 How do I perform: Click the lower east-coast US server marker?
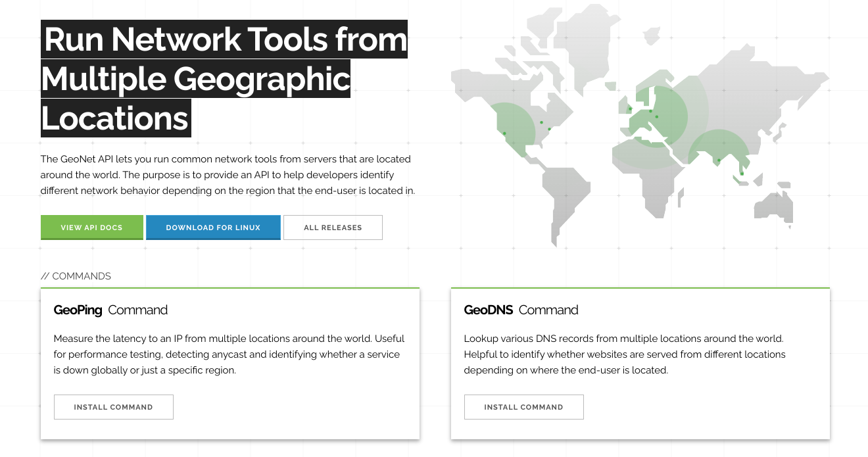(549, 129)
